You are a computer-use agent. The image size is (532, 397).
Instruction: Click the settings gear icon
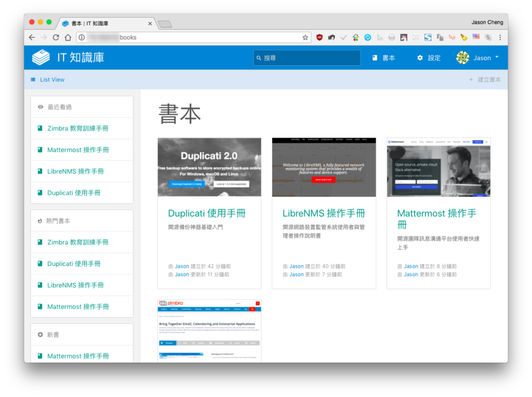420,58
